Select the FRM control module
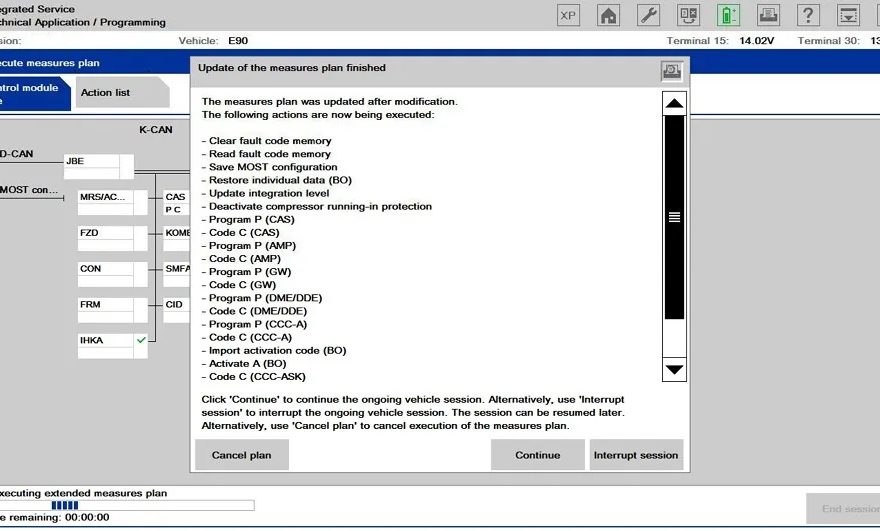The image size is (880, 531). (x=112, y=310)
